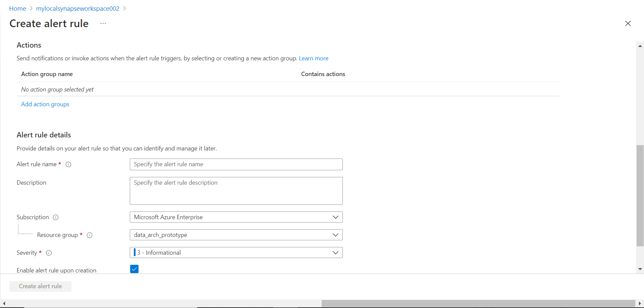This screenshot has width=644, height=308.
Task: Click the Contains actions column header
Action: 323,74
